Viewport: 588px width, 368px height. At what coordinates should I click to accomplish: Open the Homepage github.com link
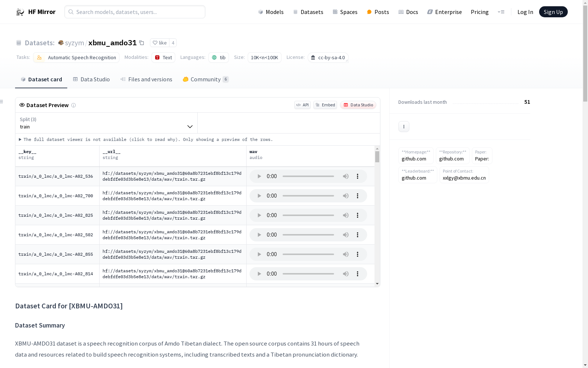416,156
